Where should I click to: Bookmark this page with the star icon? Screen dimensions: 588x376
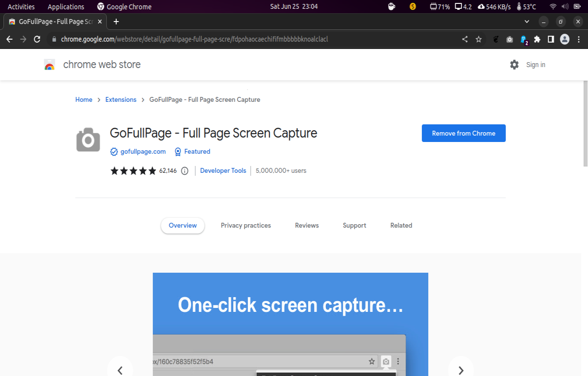click(479, 39)
